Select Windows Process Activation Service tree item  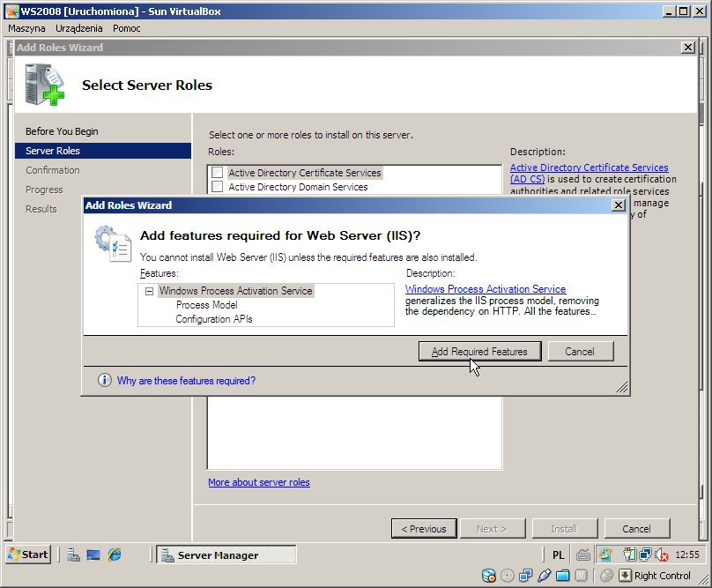click(x=235, y=291)
